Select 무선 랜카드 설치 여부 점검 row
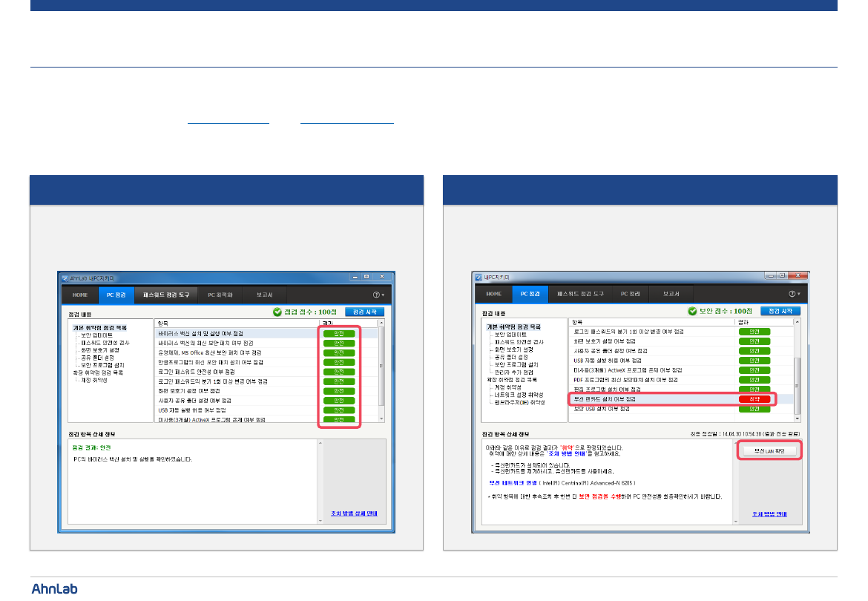The height and width of the screenshot is (601, 868). [604, 399]
